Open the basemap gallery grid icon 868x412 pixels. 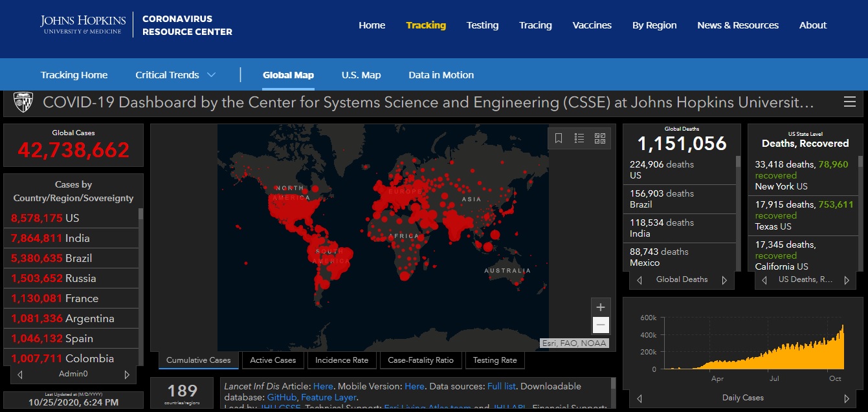click(x=600, y=138)
